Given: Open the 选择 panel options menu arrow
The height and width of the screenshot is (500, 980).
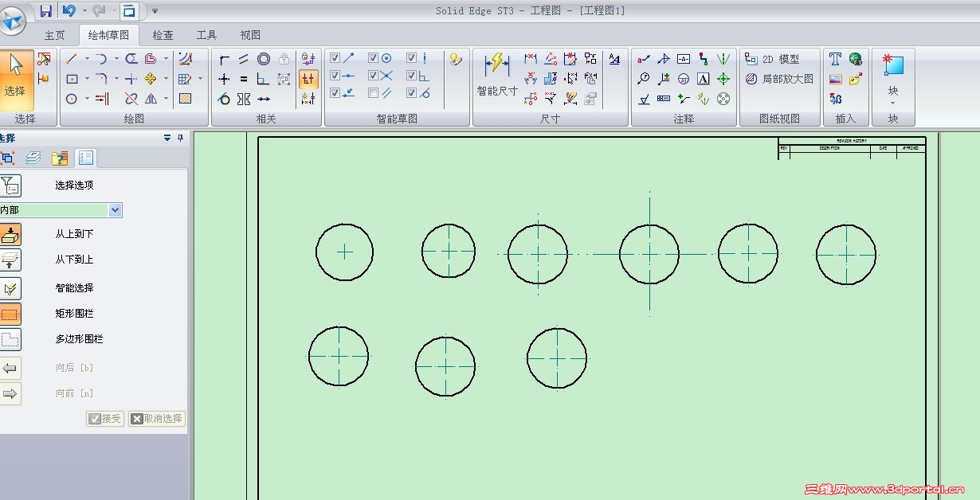Looking at the screenshot, I should click(167, 138).
